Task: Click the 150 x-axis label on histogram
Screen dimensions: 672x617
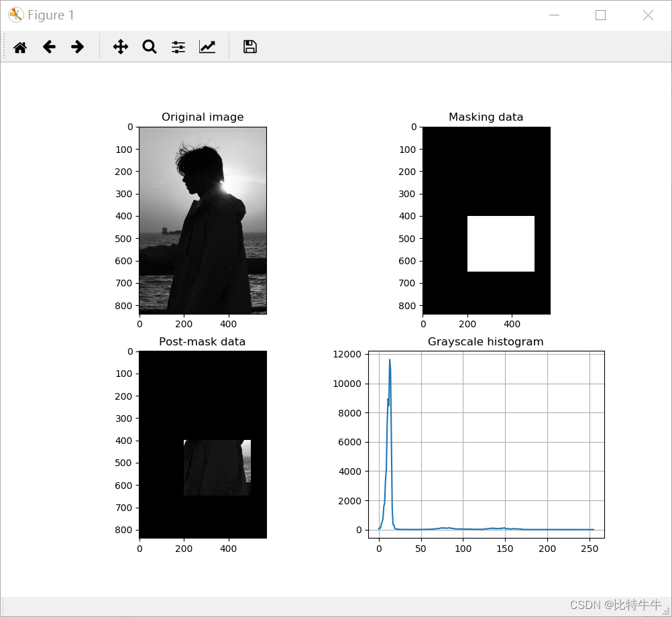Action: click(505, 549)
